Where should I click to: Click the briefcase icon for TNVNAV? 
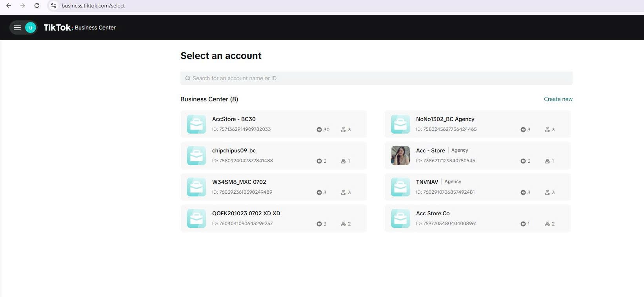click(400, 187)
